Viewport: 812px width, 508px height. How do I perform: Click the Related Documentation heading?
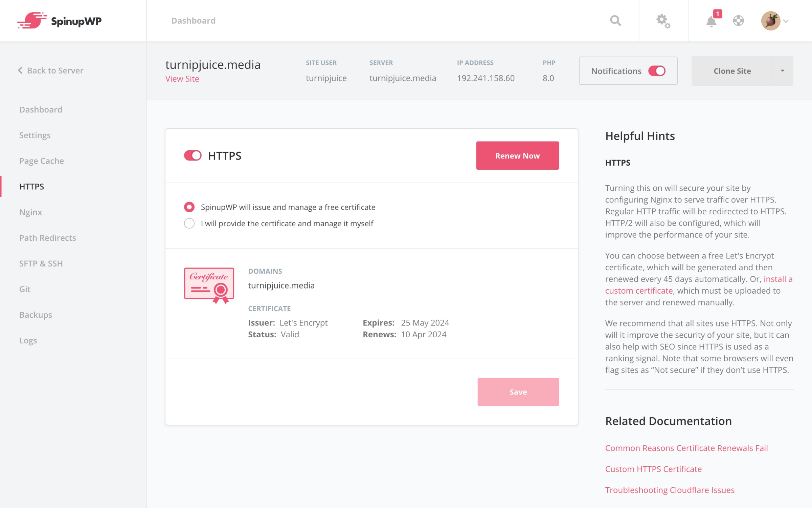668,421
